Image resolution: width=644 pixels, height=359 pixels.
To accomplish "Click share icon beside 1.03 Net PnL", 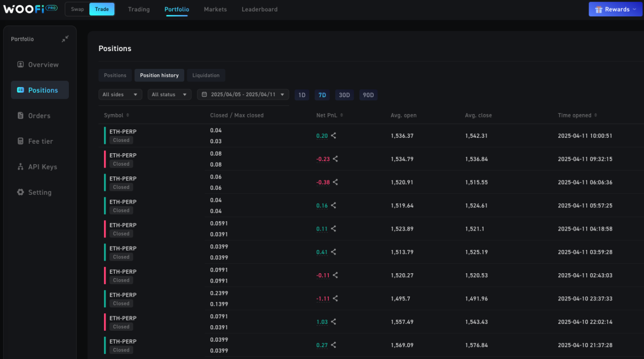I will click(x=333, y=322).
